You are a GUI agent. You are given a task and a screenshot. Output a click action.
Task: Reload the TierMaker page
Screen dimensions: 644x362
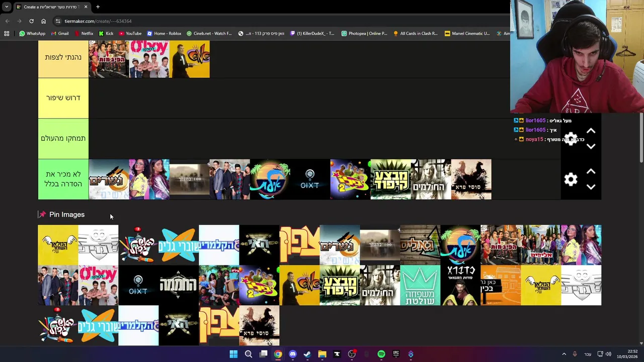(31, 21)
